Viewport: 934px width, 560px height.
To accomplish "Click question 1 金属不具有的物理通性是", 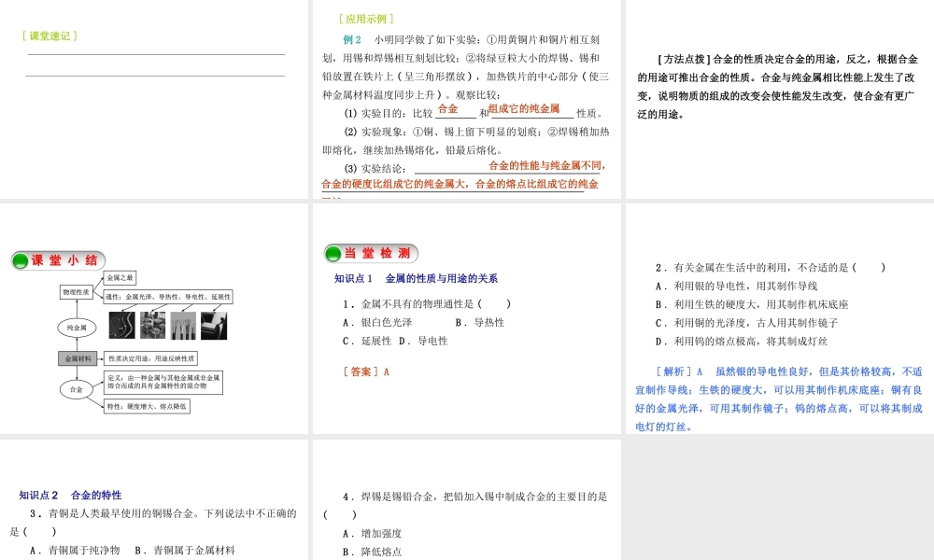I will pos(427,304).
